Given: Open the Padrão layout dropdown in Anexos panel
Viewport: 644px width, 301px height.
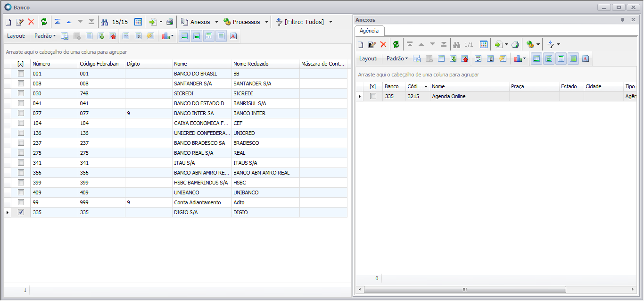Looking at the screenshot, I should point(397,59).
